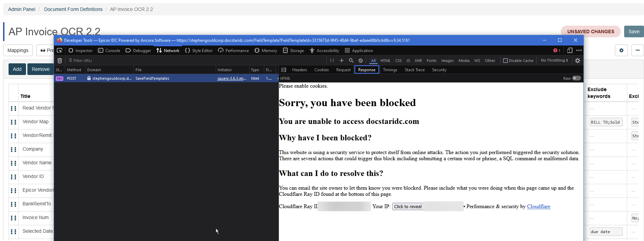Click the Mappings button
The height and width of the screenshot is (241, 644).
pos(18,50)
